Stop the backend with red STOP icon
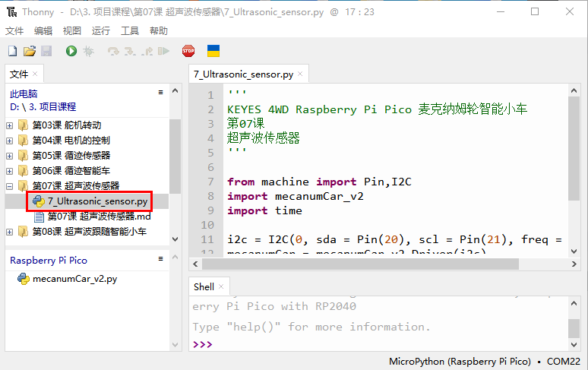 [x=188, y=51]
